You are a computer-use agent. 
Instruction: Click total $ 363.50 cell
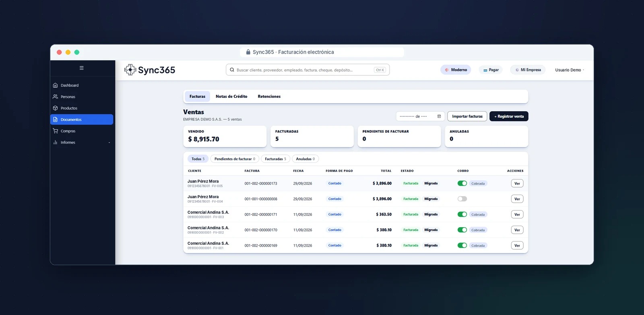(x=384, y=214)
